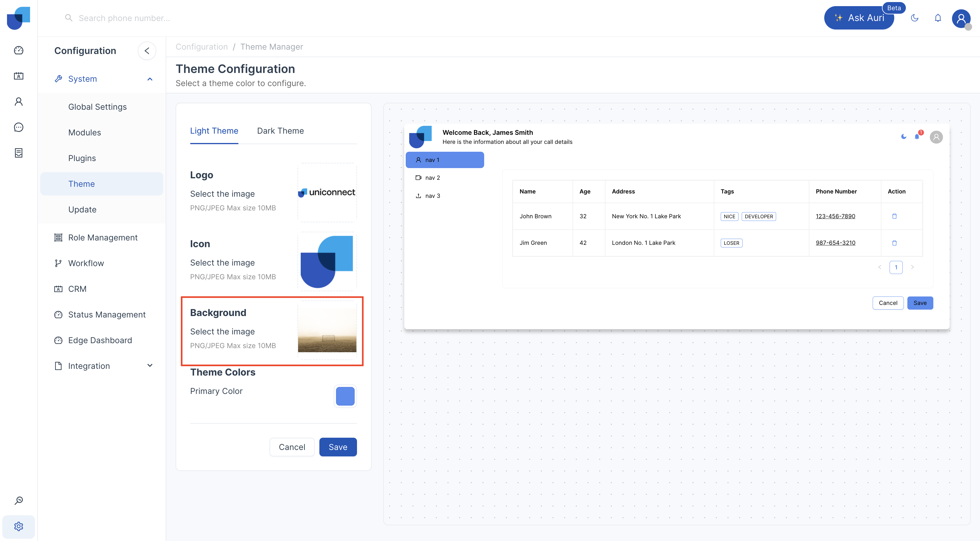Toggle dark mode moon icon in top bar
The width and height of the screenshot is (980, 541).
(915, 18)
